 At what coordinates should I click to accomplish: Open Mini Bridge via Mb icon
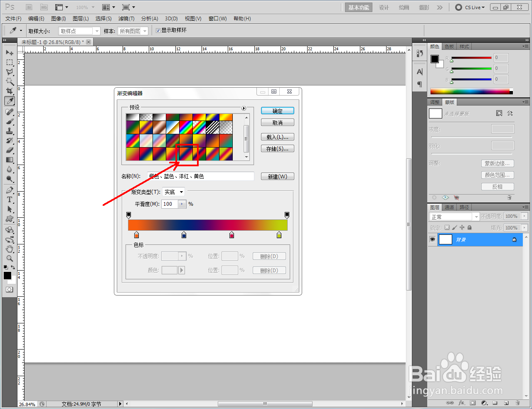tap(44, 7)
